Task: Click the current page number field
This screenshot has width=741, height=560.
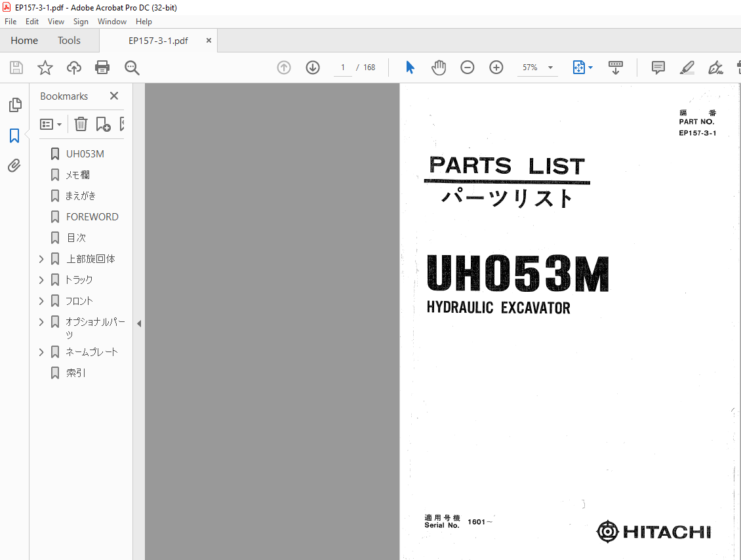Action: [x=342, y=68]
